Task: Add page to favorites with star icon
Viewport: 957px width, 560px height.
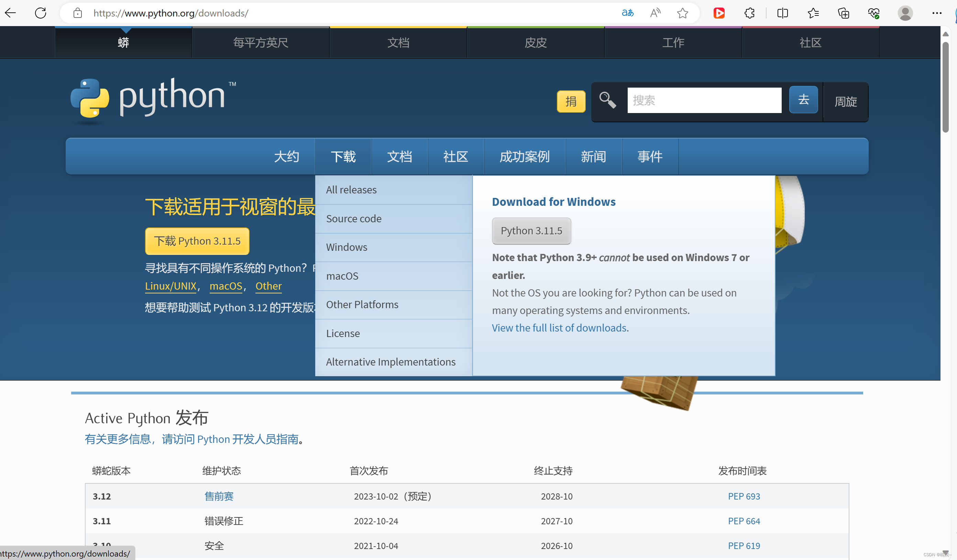Action: [x=682, y=13]
